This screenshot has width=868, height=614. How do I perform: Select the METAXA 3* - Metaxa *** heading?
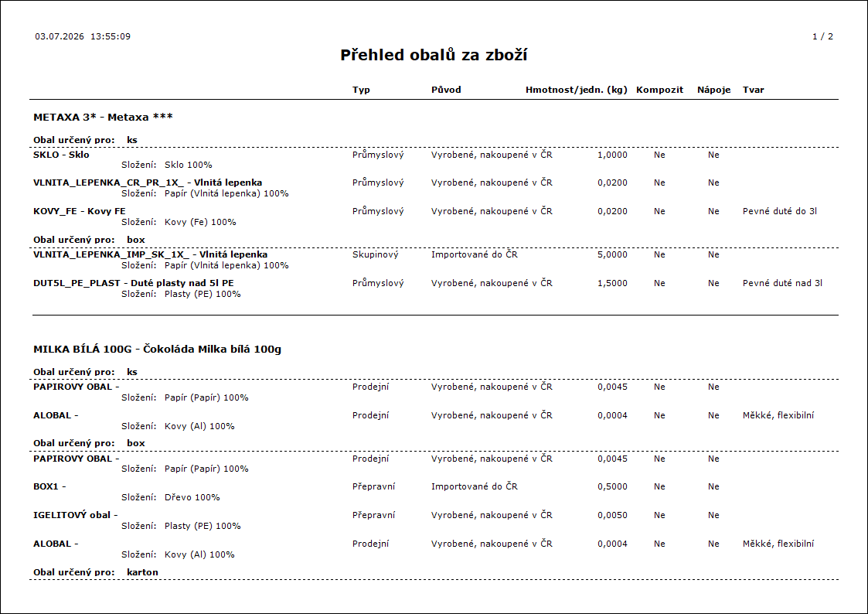[103, 117]
